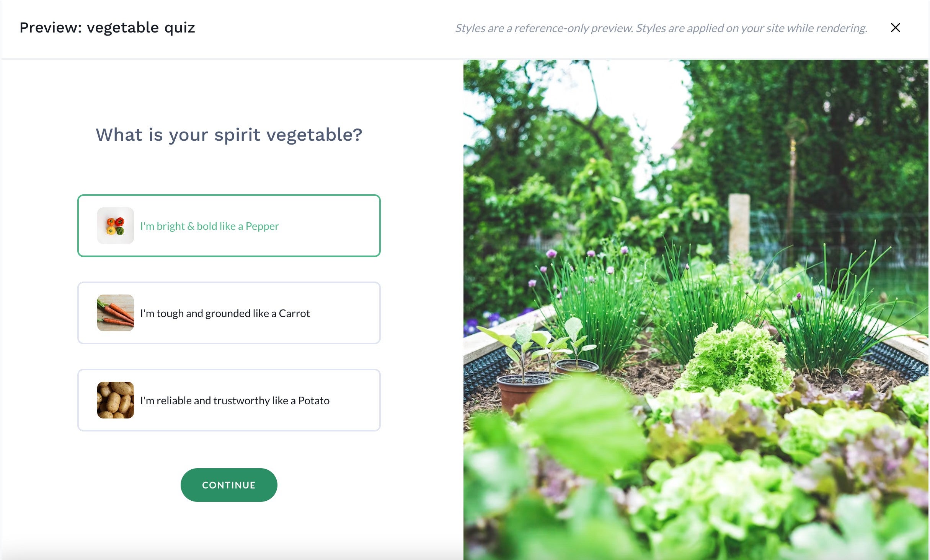Choose the tough and grounded Carrot answer
Image resolution: width=930 pixels, height=560 pixels.
229,313
